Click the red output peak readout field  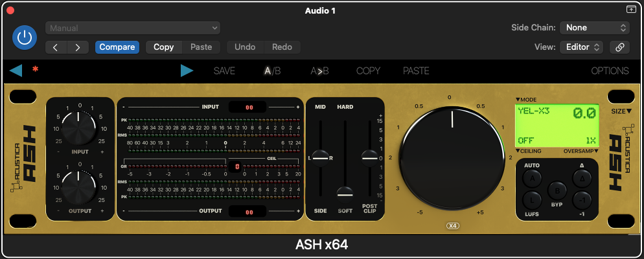(247, 211)
